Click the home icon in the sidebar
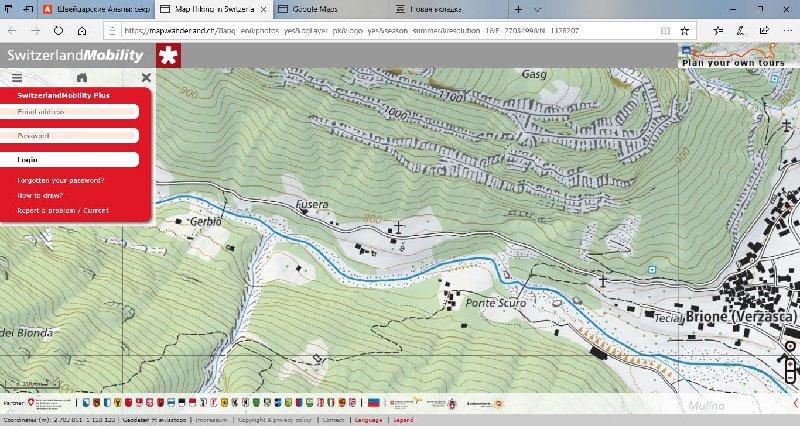 coord(82,78)
